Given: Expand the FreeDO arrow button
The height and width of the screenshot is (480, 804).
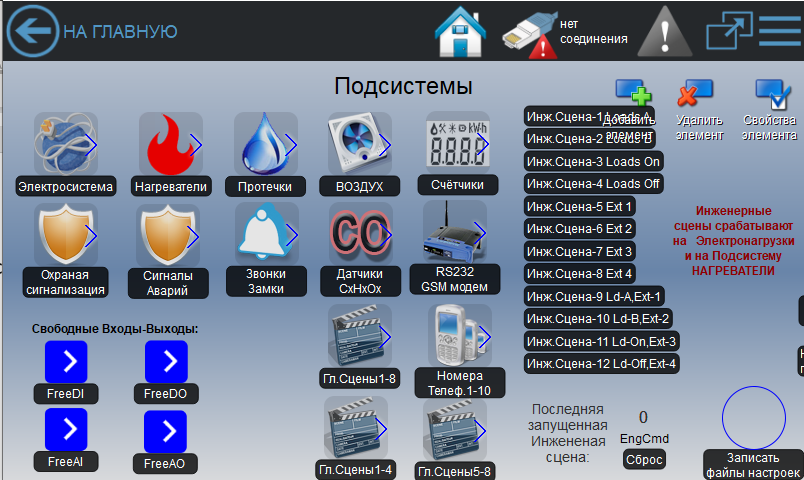Looking at the screenshot, I should pos(166,362).
